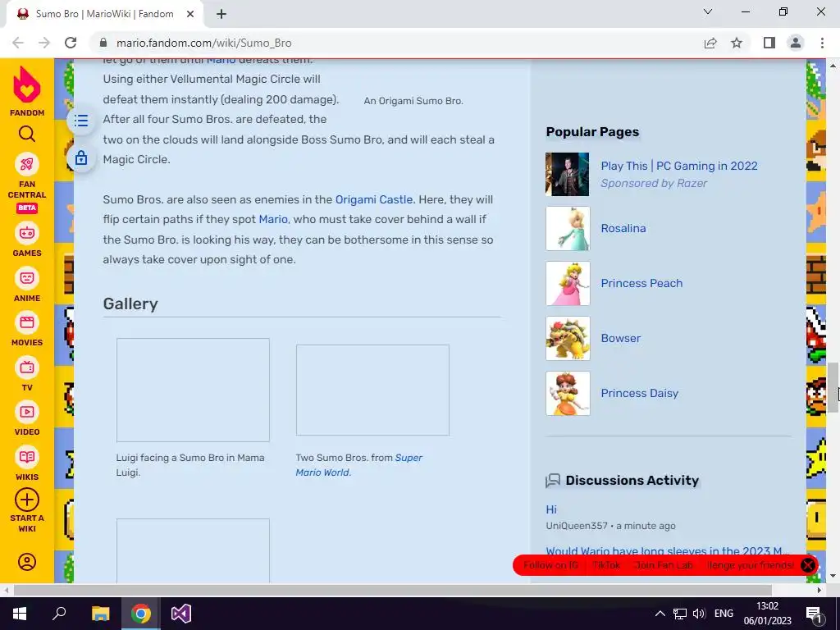Click PC Gaming sponsored thumbnail

(x=568, y=174)
